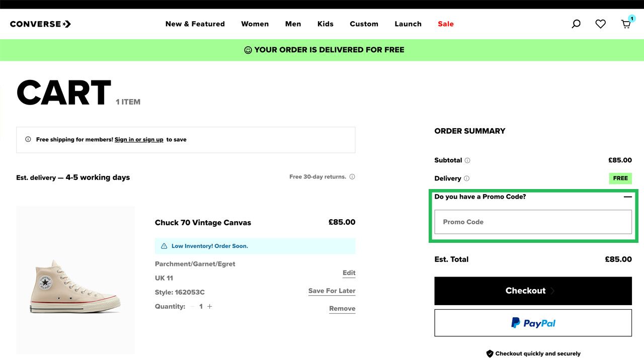Screen dimensions: 644x362
Task: Click the Sign in or sign up link
Action: (139, 140)
